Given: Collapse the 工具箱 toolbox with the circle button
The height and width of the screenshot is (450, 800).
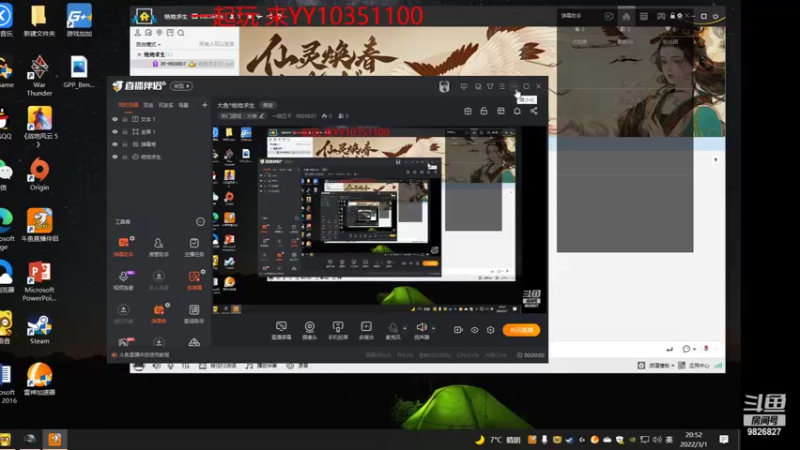Looking at the screenshot, I should click(x=201, y=221).
